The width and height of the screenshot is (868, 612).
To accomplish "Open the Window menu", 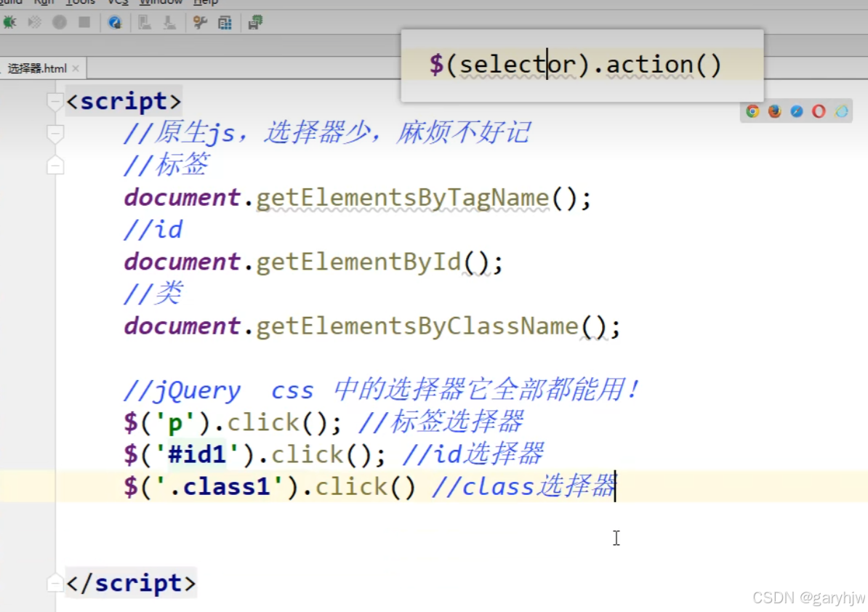I will 161,3.
